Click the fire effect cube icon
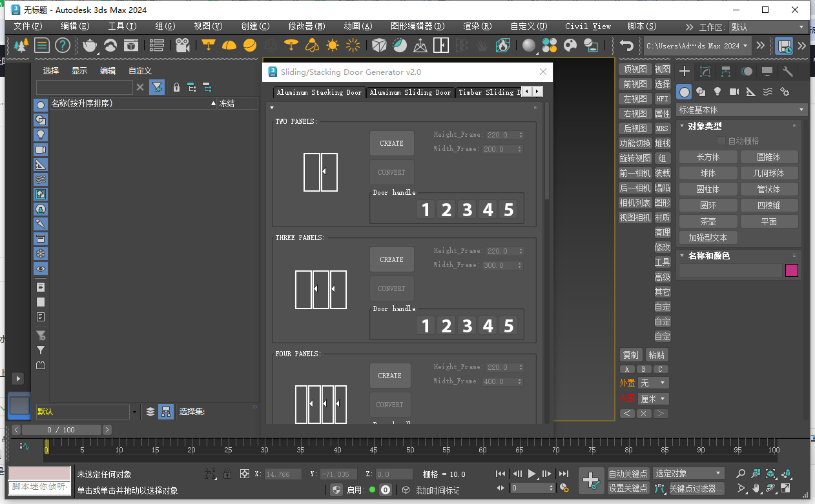 tap(503, 45)
